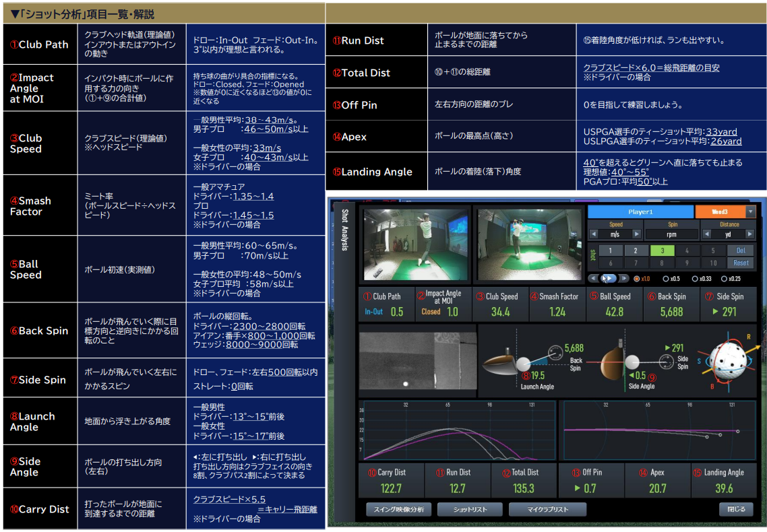Click left arrow beside Distance unit yd
The image size is (767, 532).
pos(707,234)
